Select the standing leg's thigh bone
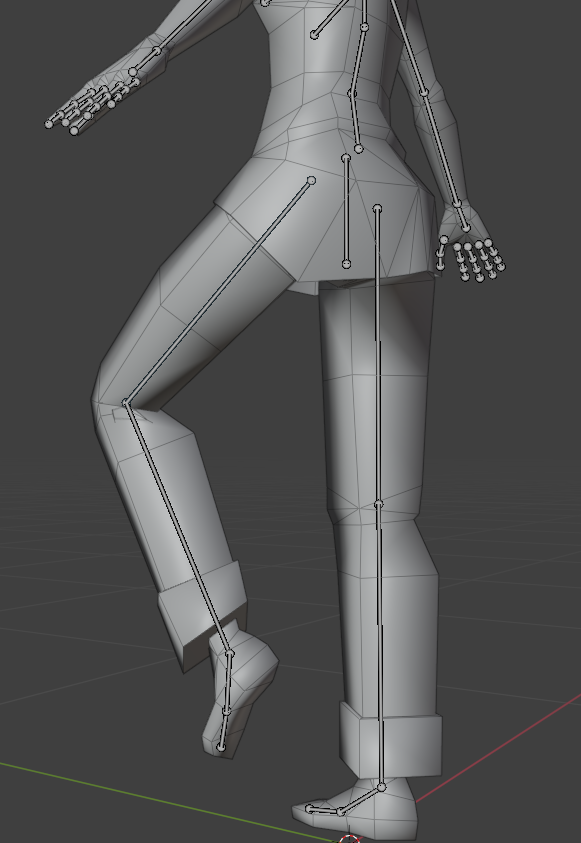The height and width of the screenshot is (843, 581). [x=378, y=356]
